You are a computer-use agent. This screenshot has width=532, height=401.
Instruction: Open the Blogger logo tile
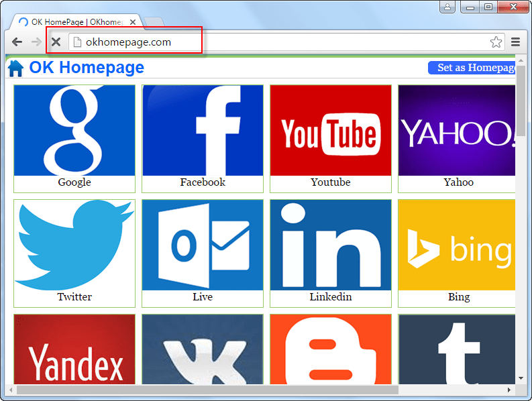coord(331,349)
